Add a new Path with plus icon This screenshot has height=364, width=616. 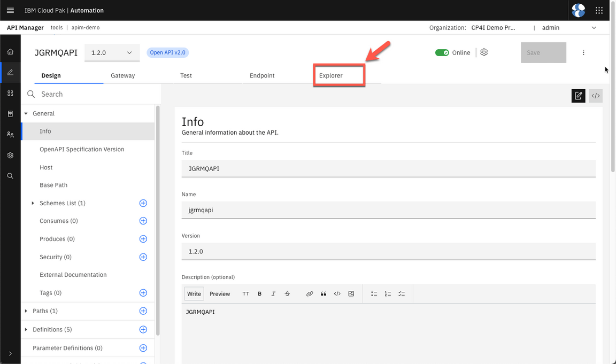coord(143,311)
